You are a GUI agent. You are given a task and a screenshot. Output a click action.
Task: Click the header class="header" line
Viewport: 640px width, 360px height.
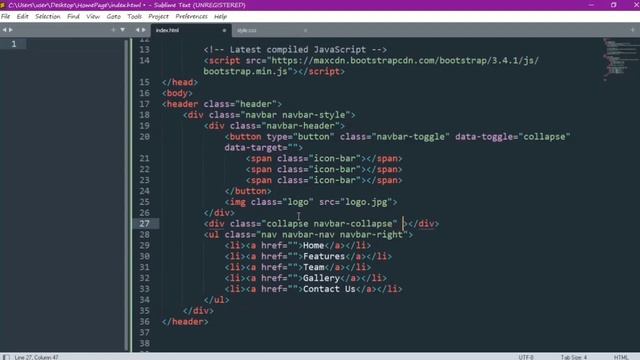[x=222, y=104]
